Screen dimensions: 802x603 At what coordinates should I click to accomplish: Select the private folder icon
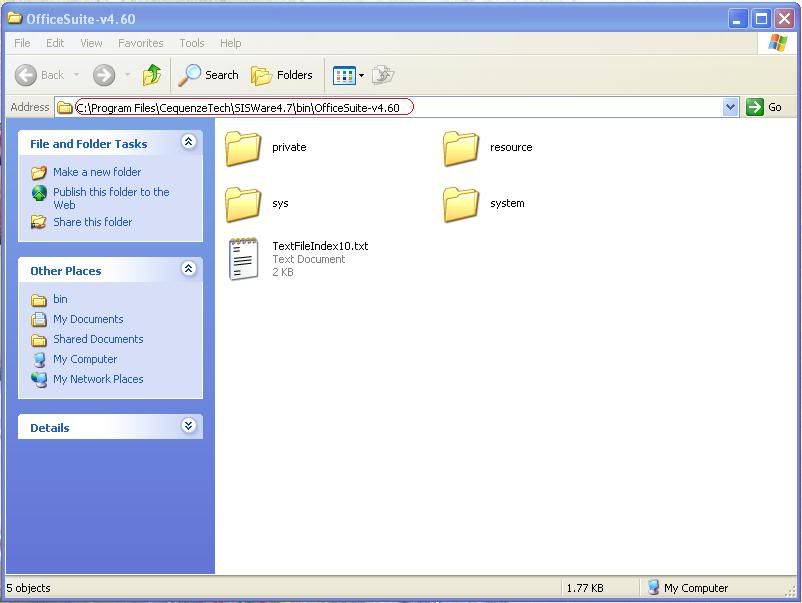243,148
